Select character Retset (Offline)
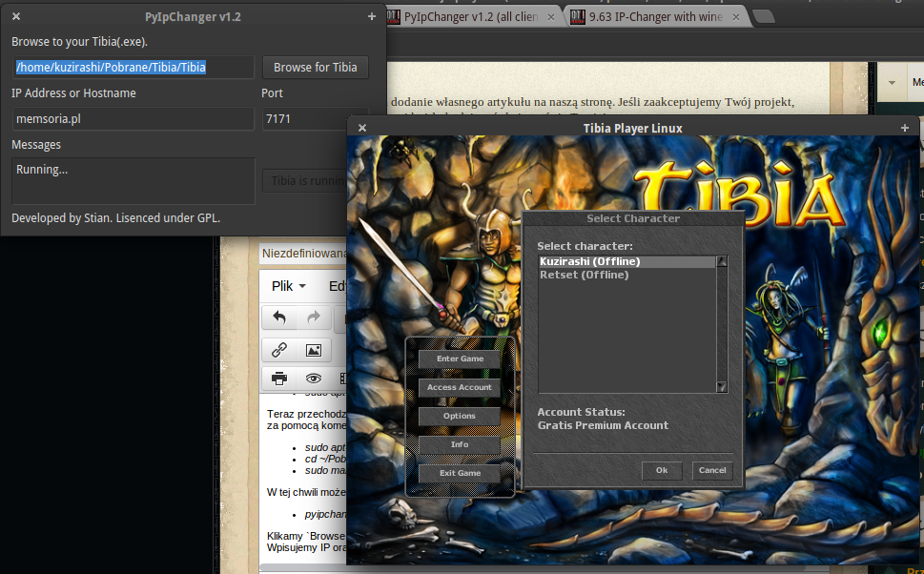 pyautogui.click(x=627, y=275)
